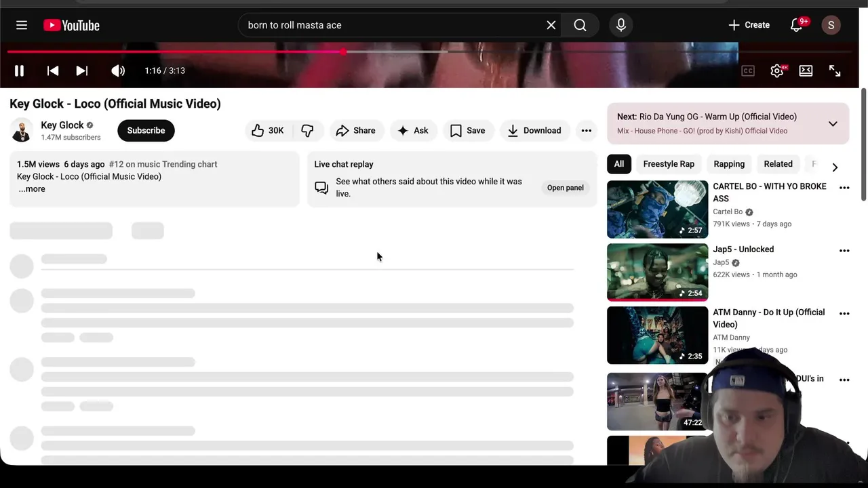Open more actions ellipsis under video
The height and width of the screenshot is (488, 868).
[x=586, y=130]
